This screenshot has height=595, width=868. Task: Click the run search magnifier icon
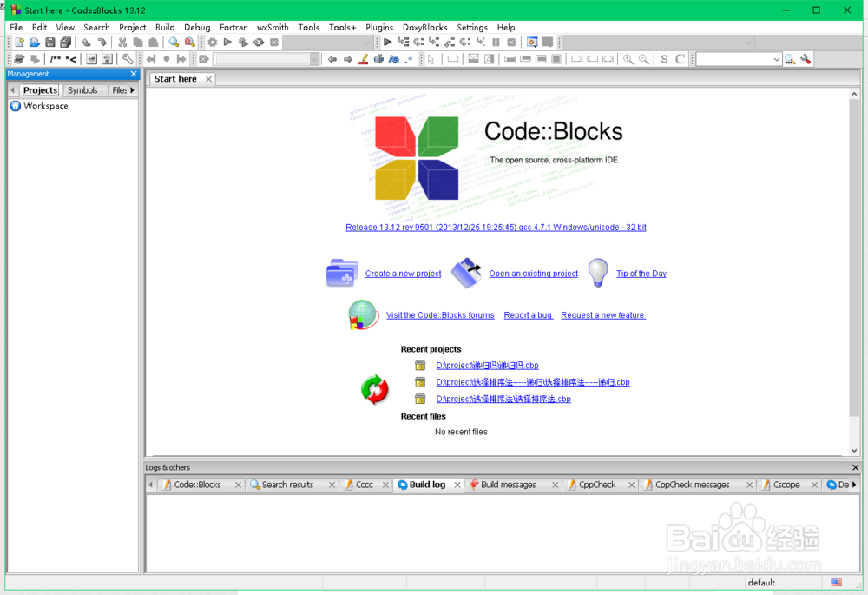(790, 59)
